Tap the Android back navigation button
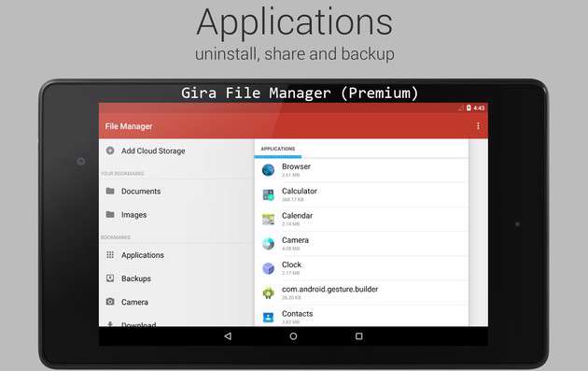 [228, 336]
